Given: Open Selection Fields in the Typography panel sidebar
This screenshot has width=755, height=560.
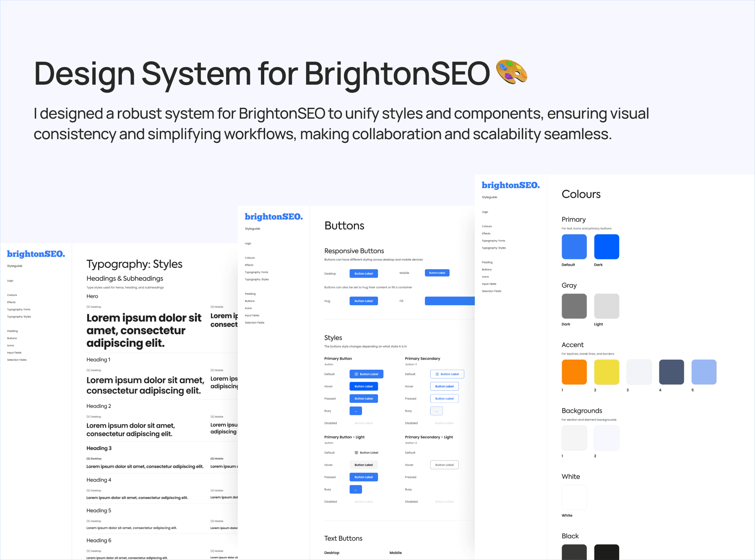Looking at the screenshot, I should click(17, 360).
